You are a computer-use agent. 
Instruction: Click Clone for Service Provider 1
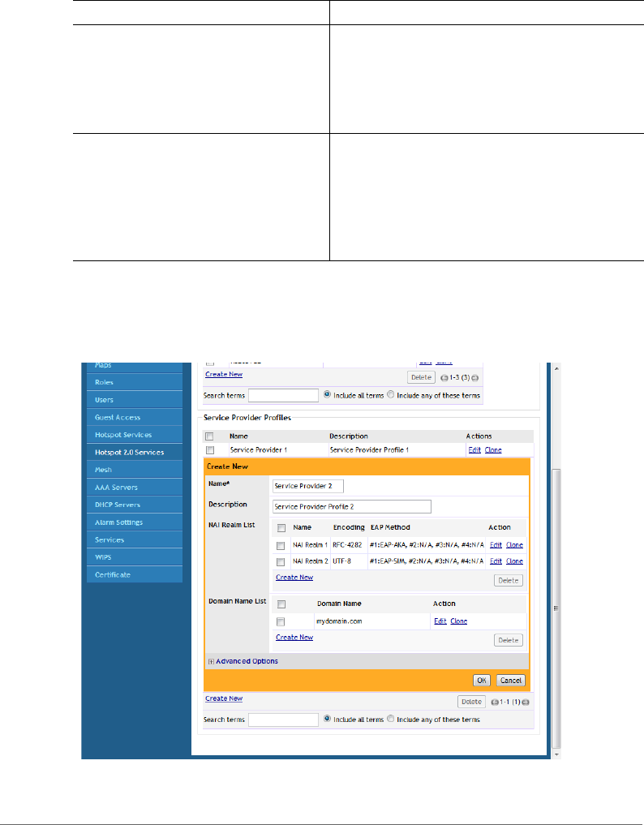pyautogui.click(x=493, y=450)
